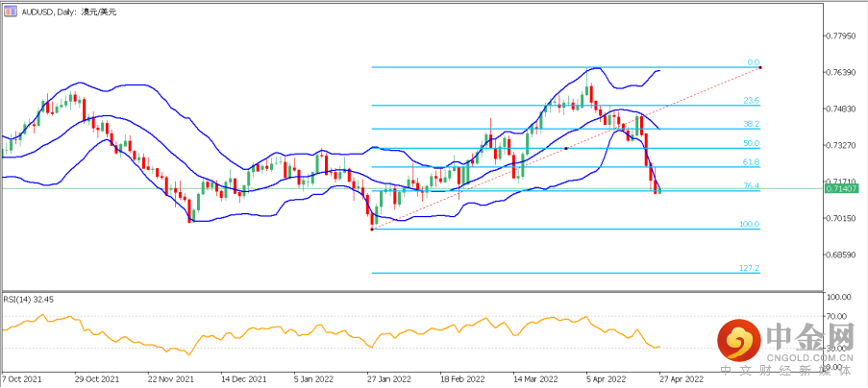Click the 0.0 Fibonacci level label
This screenshot has height=388, width=868.
tap(754, 62)
